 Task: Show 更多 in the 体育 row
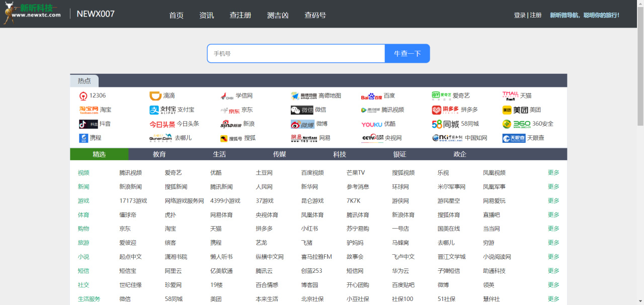click(x=553, y=215)
